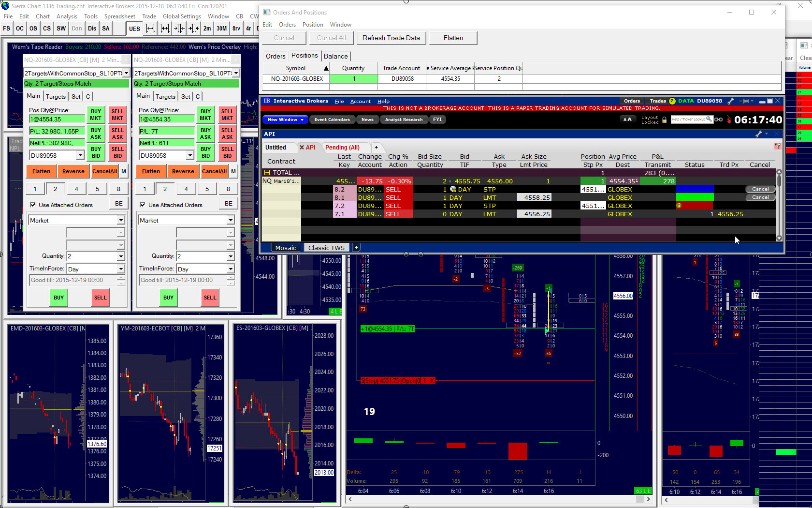Open the Spreadsheet menu in Sierra Chart

120,16
